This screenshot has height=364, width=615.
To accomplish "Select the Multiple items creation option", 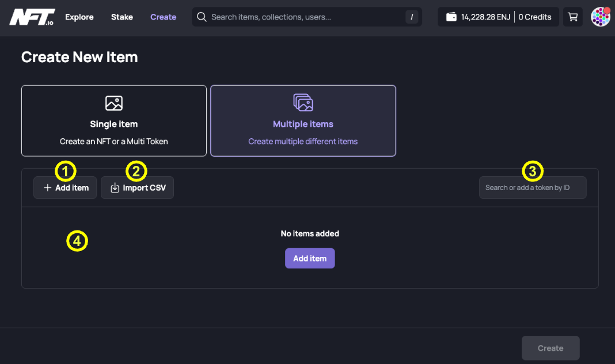I will coord(303,120).
